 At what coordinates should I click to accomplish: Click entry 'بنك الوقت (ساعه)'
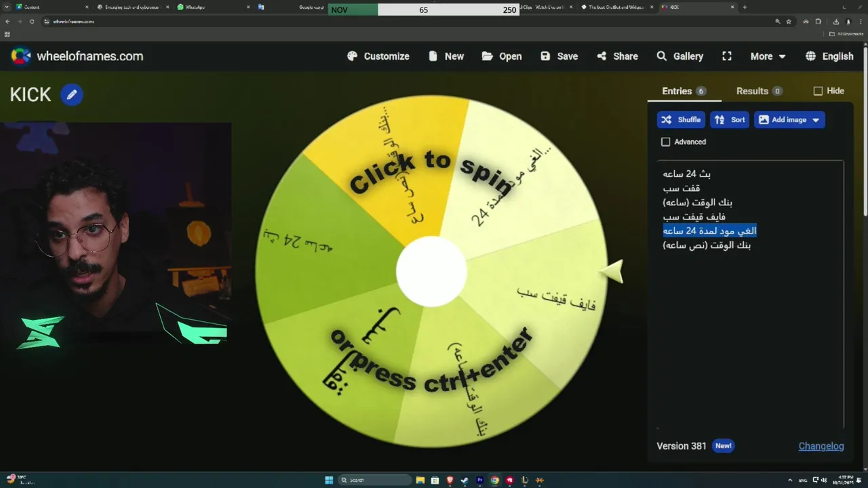(698, 202)
